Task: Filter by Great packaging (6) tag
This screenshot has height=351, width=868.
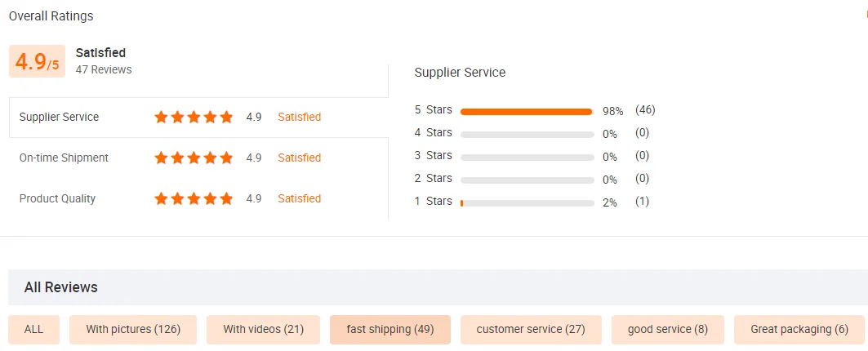Action: 799,329
